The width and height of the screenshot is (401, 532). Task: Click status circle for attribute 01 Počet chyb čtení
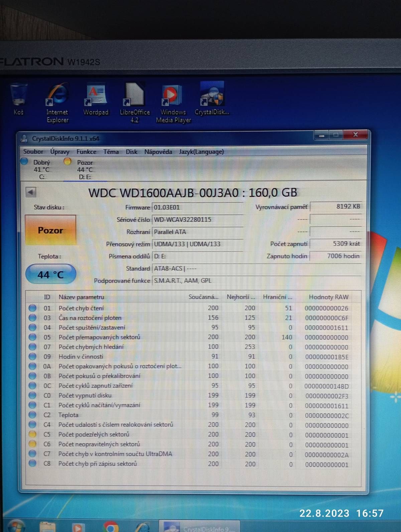pyautogui.click(x=32, y=308)
